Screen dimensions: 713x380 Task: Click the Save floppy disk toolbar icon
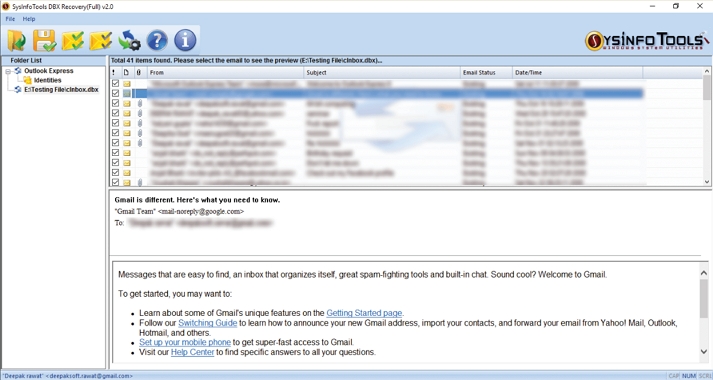click(x=45, y=40)
